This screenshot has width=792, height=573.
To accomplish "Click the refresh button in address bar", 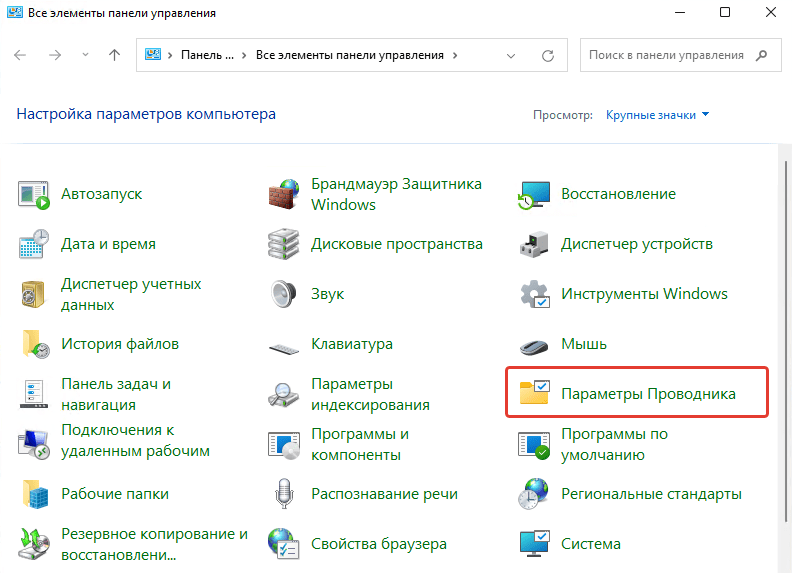I will click(548, 56).
